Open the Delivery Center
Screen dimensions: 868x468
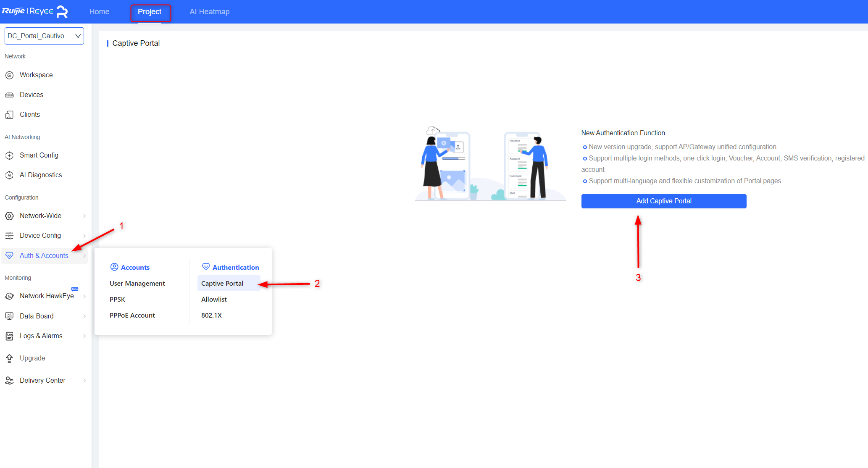(42, 380)
